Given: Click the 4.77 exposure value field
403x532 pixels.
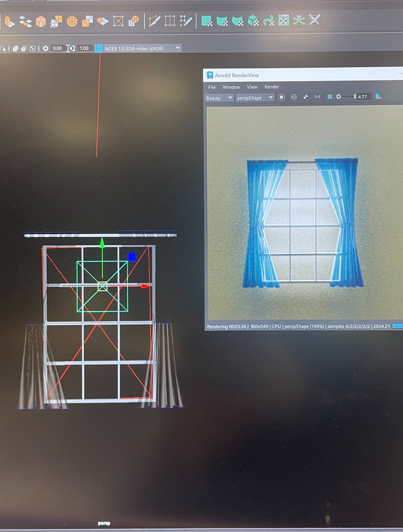Looking at the screenshot, I should click(x=363, y=97).
